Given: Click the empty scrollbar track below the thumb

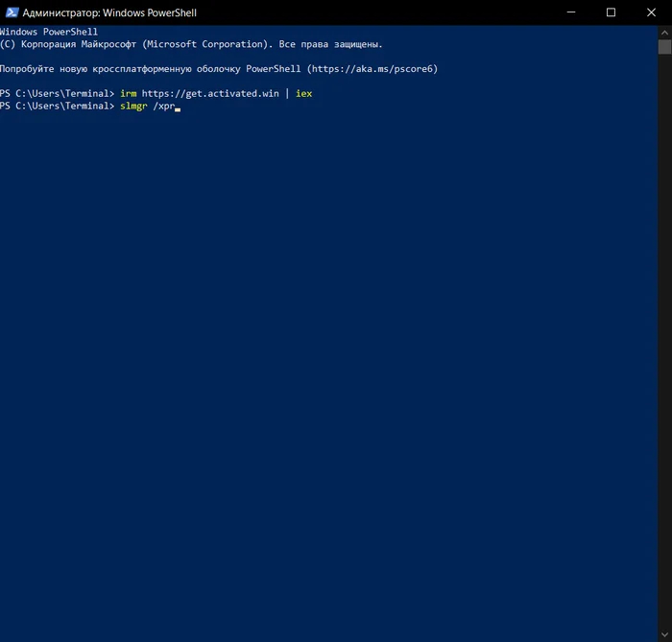Looking at the screenshot, I should click(664, 336).
